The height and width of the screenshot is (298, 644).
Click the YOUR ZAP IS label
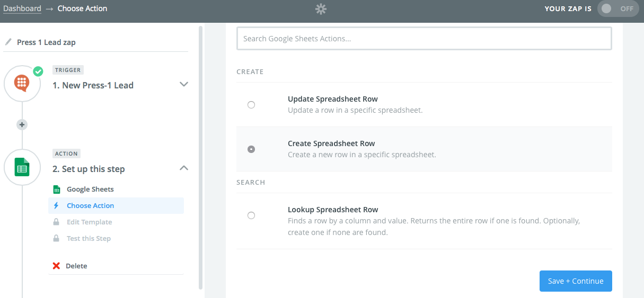568,8
